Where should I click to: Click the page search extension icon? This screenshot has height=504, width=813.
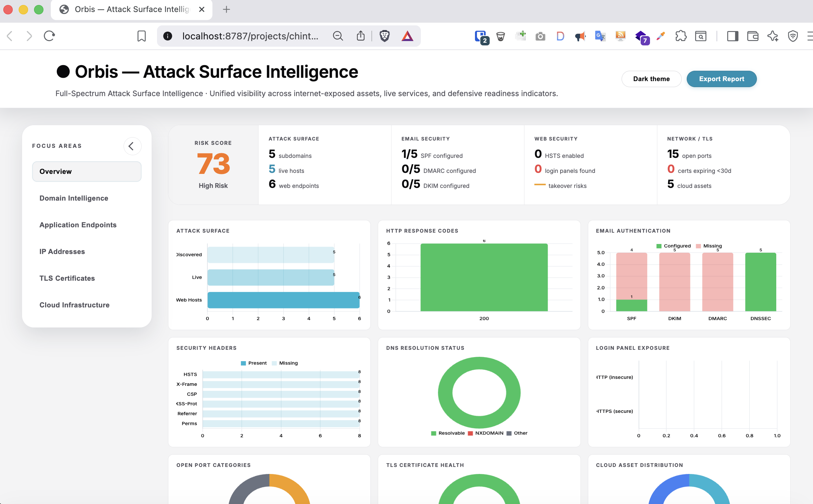tap(701, 36)
